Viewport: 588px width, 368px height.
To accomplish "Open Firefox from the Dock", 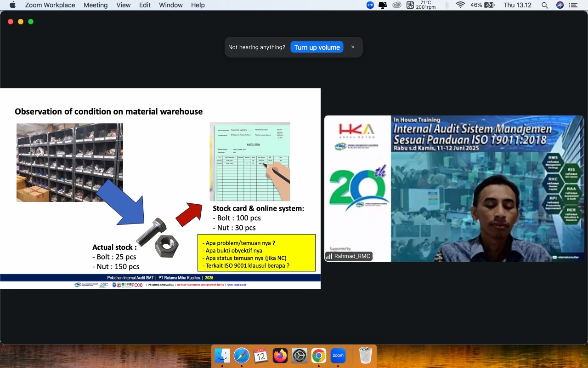I will pyautogui.click(x=280, y=356).
